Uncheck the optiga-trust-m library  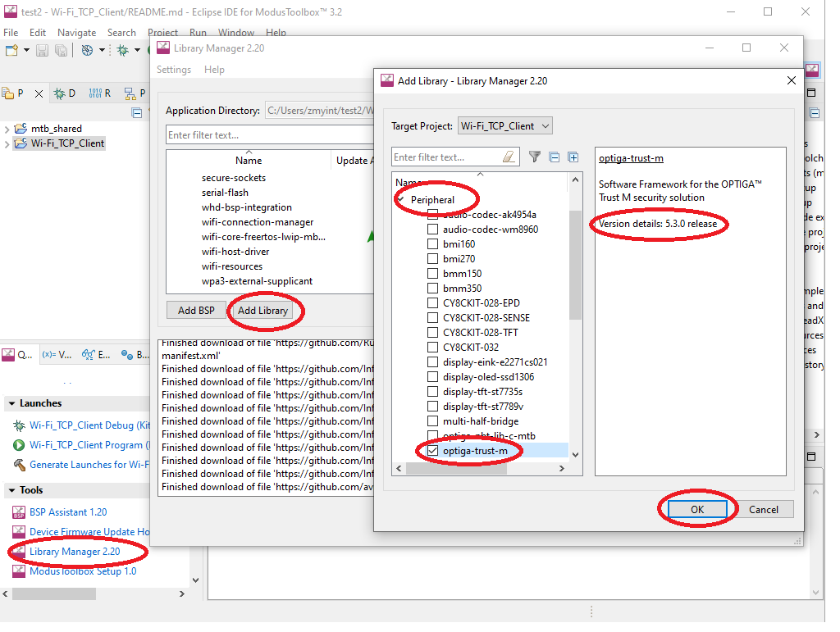tap(432, 451)
